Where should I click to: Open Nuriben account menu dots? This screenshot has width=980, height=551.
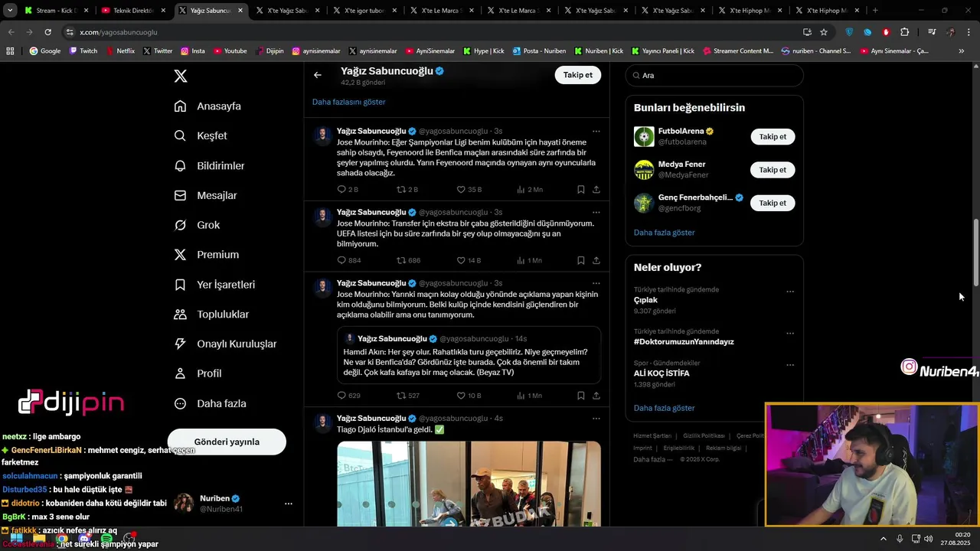point(289,504)
